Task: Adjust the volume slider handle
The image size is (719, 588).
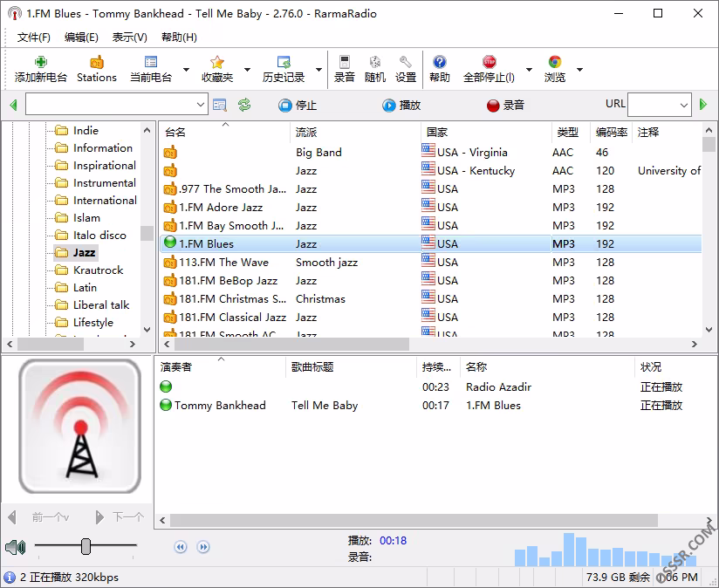Action: 86,546
